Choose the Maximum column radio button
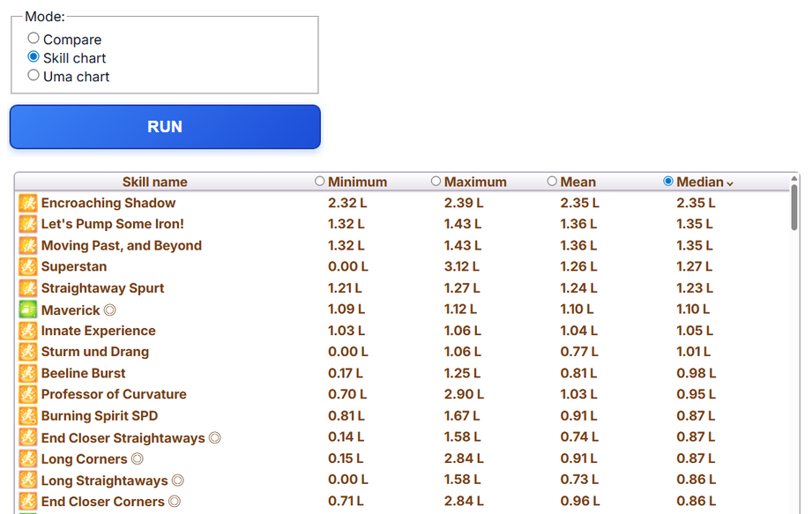This screenshot has width=812, height=514. click(436, 182)
